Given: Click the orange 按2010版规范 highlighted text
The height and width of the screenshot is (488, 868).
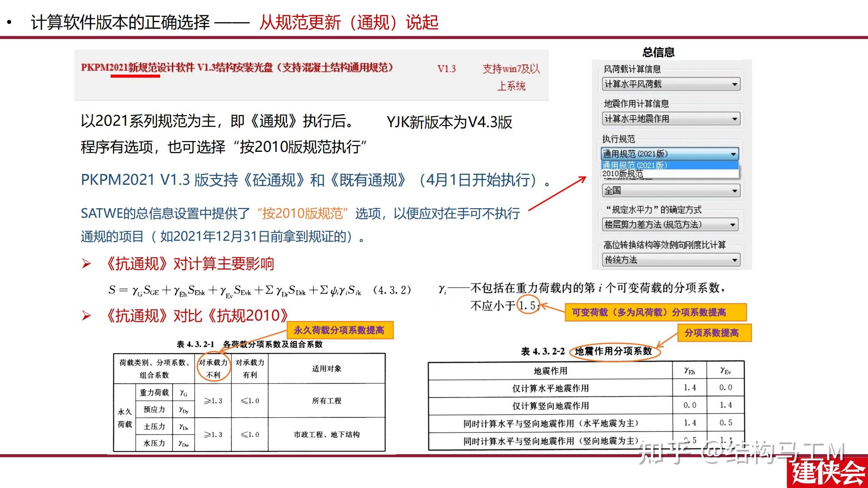Looking at the screenshot, I should pyautogui.click(x=303, y=214).
